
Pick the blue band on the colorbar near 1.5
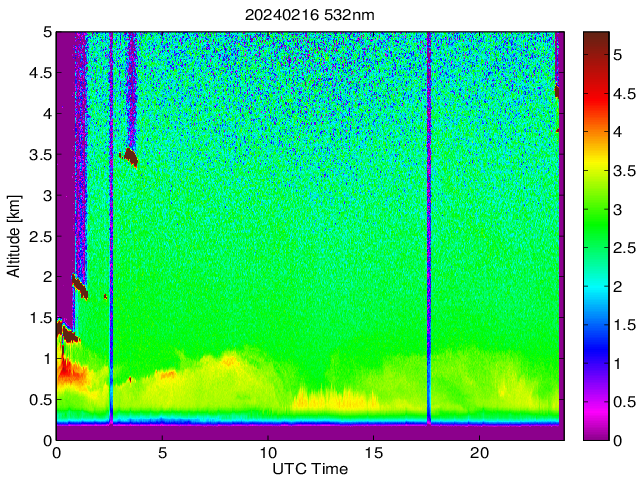[595, 324]
